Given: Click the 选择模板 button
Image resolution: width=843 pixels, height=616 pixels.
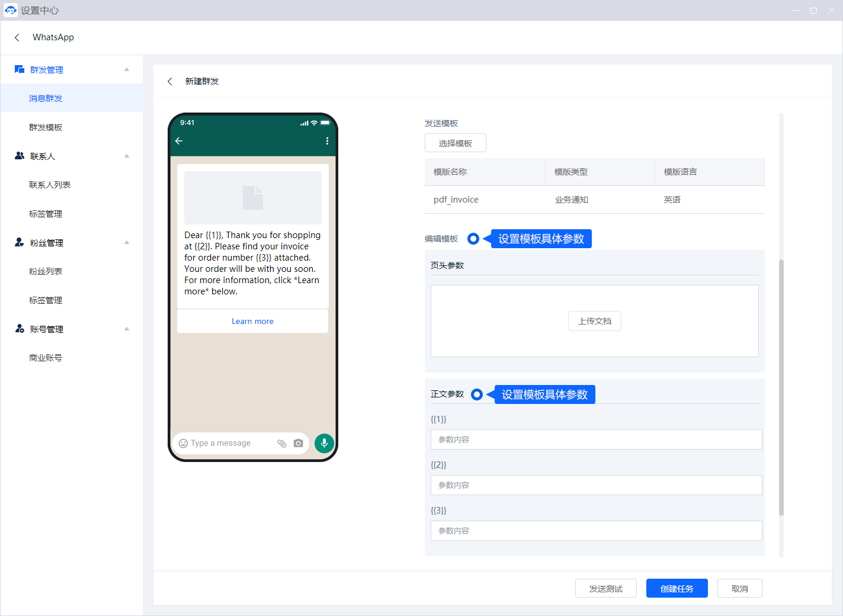Looking at the screenshot, I should (455, 143).
